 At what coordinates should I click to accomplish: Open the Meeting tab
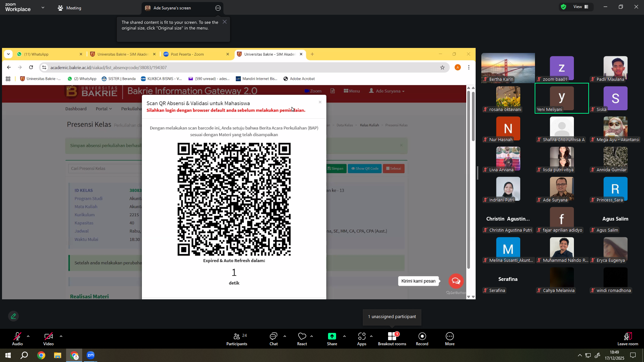click(x=69, y=8)
